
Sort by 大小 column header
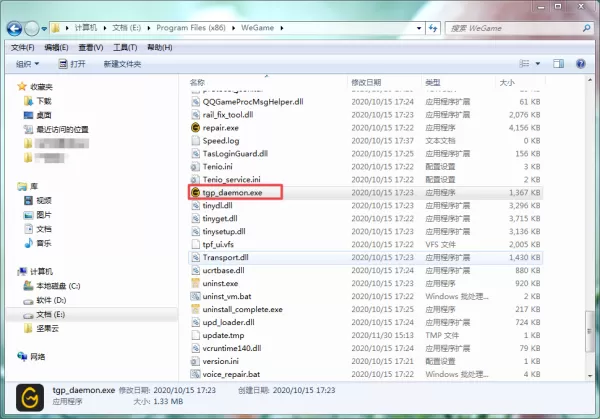click(507, 82)
